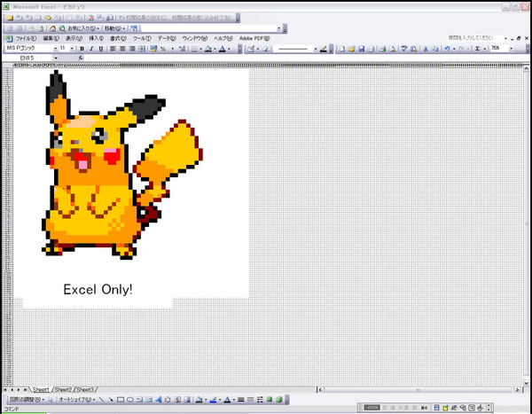Select the Oval drawing tool
The width and height of the screenshot is (532, 414).
click(x=130, y=400)
